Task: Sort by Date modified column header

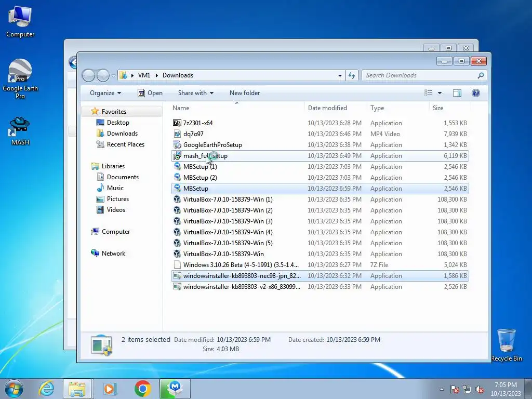Action: tap(336, 108)
